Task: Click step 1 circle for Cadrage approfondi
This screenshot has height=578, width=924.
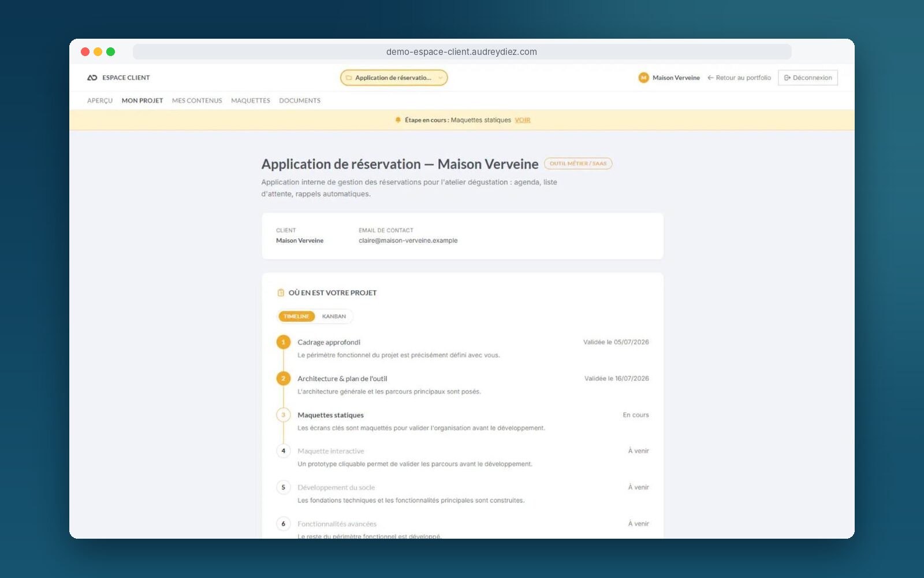Action: pos(284,342)
